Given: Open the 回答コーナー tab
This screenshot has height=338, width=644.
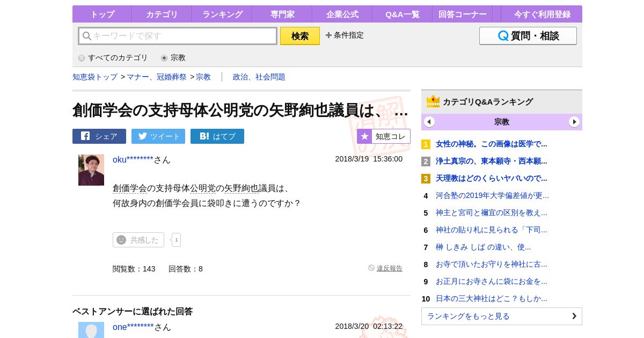Looking at the screenshot, I should coord(462,14).
